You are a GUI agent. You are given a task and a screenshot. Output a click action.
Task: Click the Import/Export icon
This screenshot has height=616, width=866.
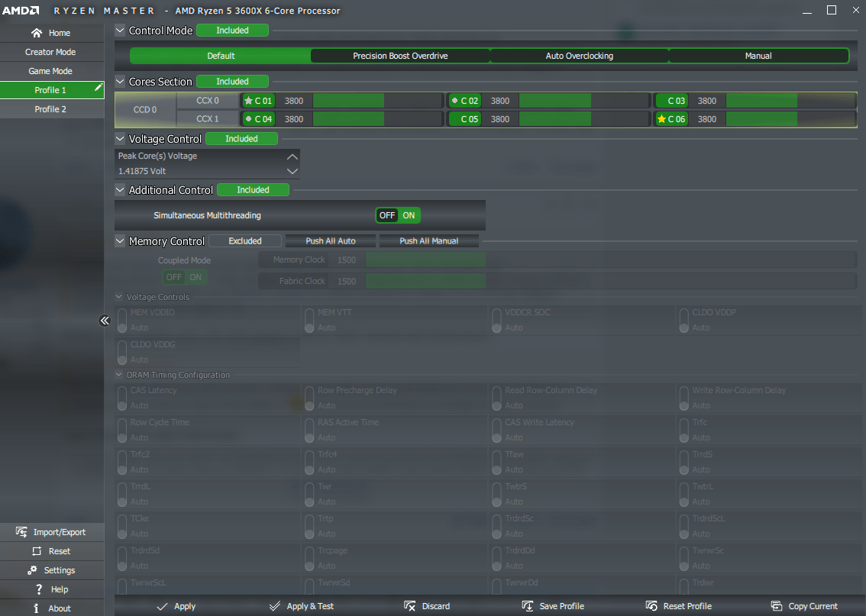pyautogui.click(x=21, y=532)
